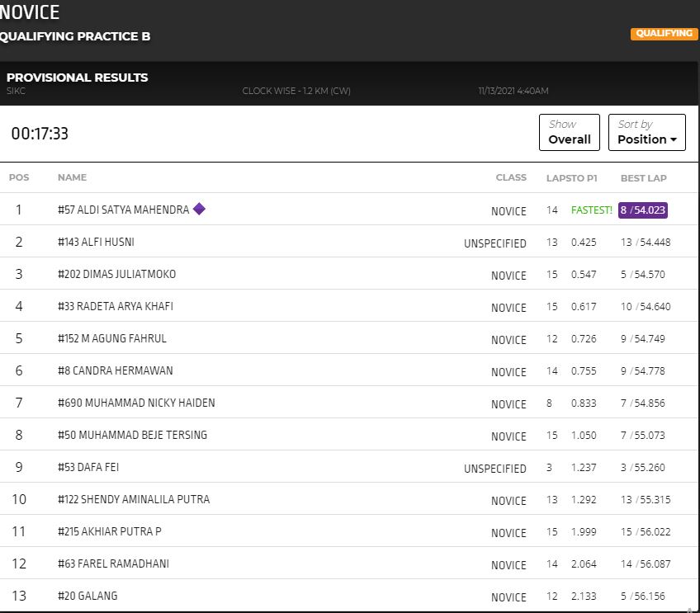Select rider #690 Muhammad Nicky Haiden
Screen dimensions: 700x613
tap(136, 403)
